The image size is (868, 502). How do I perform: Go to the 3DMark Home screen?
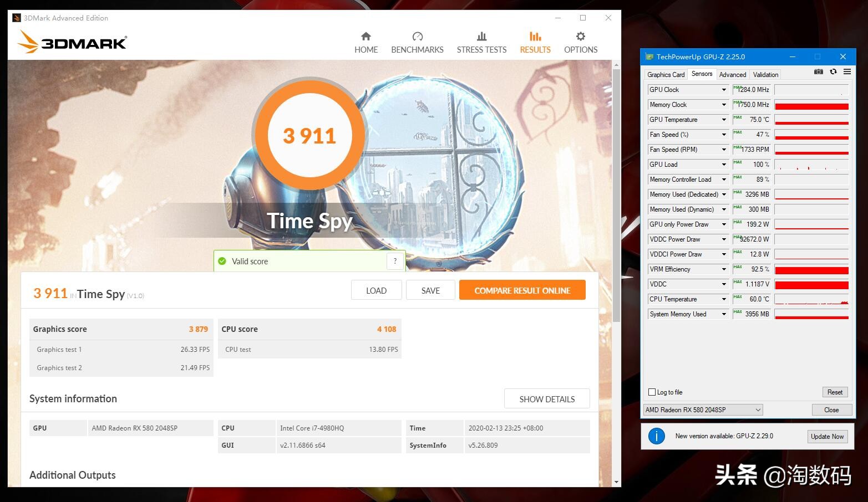(x=366, y=42)
